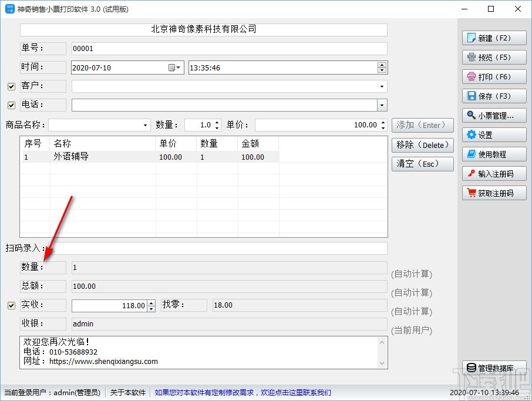
Task: Toggle the 电话 checkbox
Action: 11,105
